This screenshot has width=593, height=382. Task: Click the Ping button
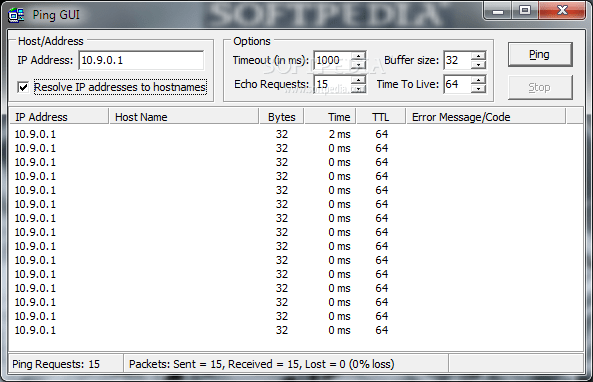(540, 54)
